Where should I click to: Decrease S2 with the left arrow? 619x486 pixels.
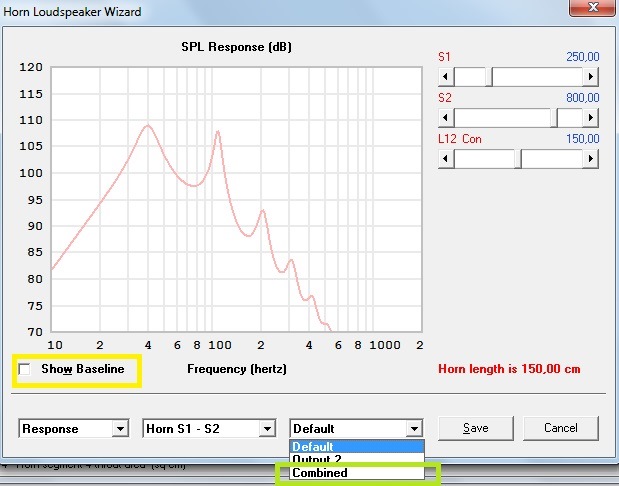coord(446,118)
